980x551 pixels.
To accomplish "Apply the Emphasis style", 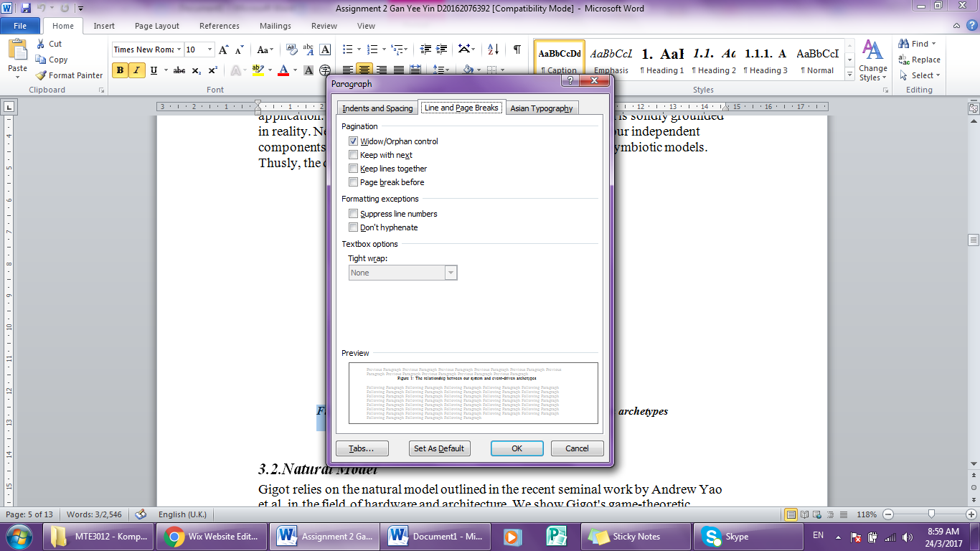I will [611, 60].
